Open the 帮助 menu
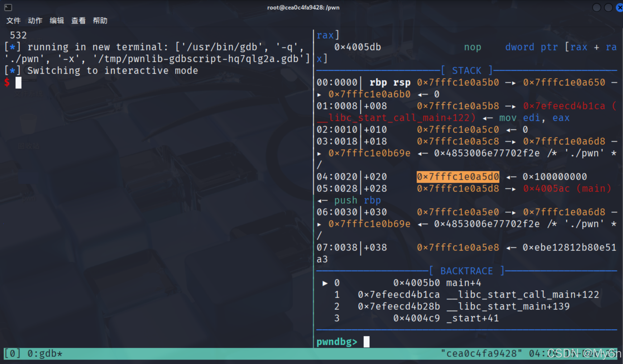 (100, 21)
